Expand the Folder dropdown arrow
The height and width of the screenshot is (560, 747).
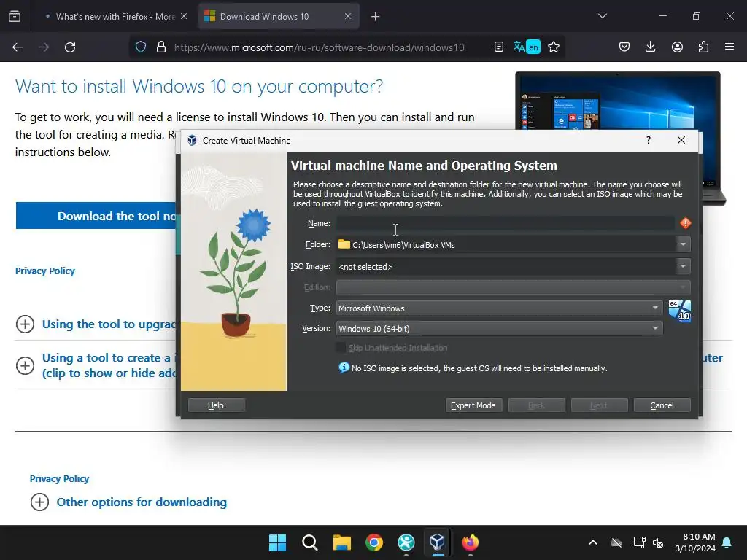point(683,244)
